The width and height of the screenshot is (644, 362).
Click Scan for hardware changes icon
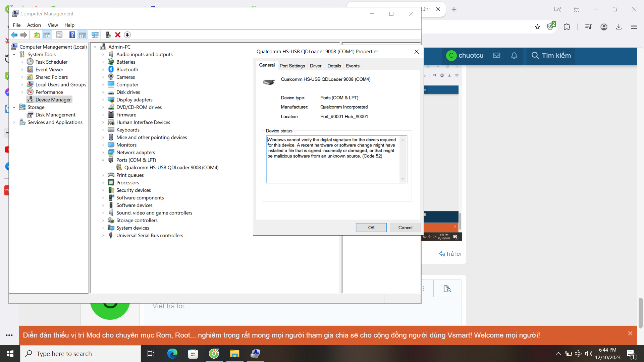click(95, 35)
